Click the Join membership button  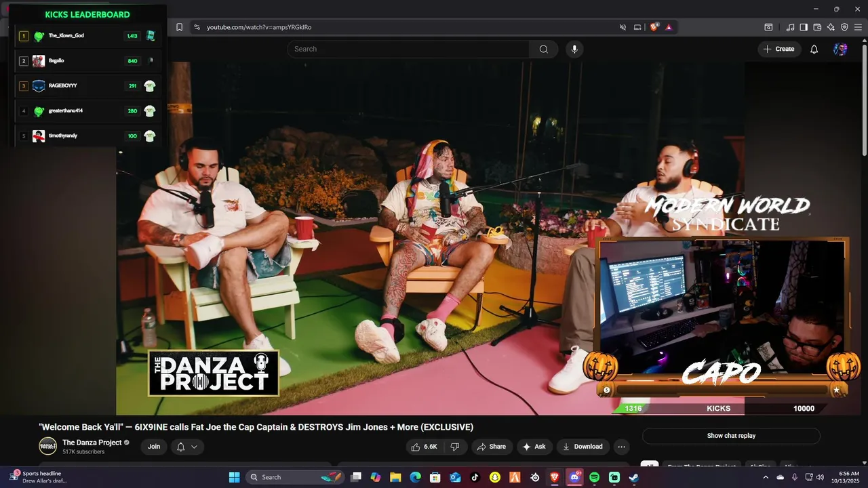tap(154, 447)
